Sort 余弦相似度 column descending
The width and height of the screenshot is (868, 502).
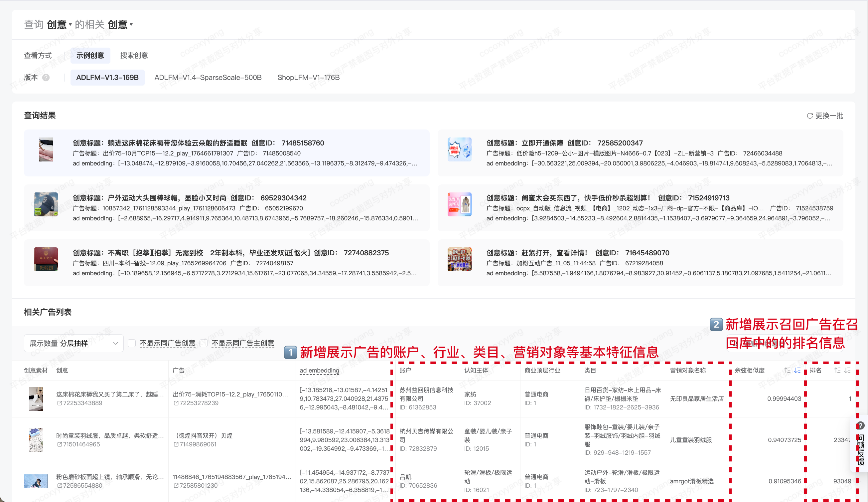pos(797,370)
